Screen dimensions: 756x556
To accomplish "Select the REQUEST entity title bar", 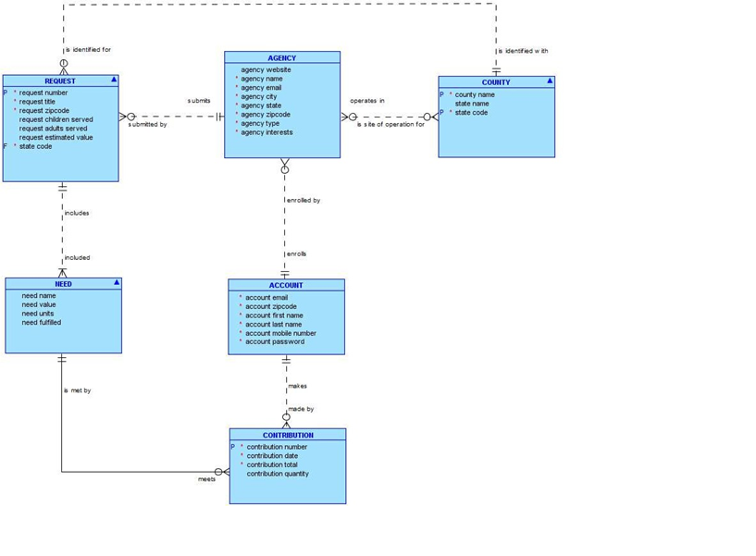I will pyautogui.click(x=60, y=80).
